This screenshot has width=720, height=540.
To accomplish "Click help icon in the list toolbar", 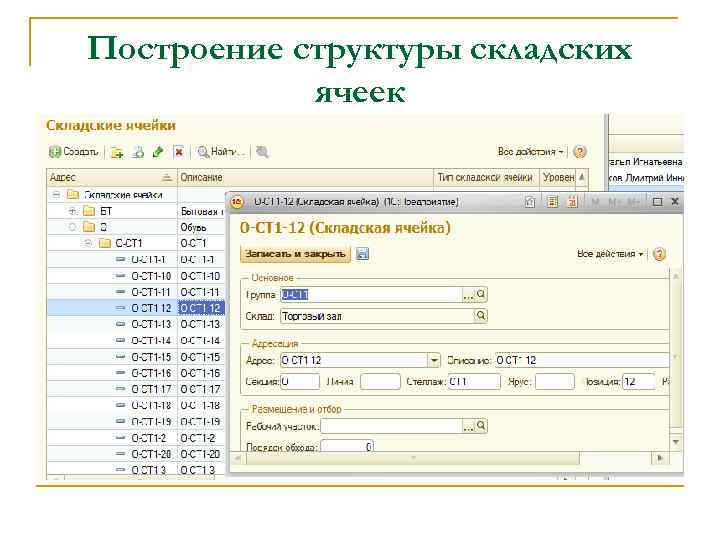I will pyautogui.click(x=580, y=152).
